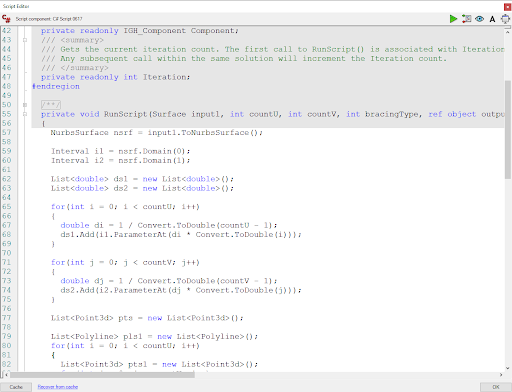Viewport: 512px width, 392px height.
Task: Click the folded '/**/' placeholder text
Action: pyautogui.click(x=51, y=105)
